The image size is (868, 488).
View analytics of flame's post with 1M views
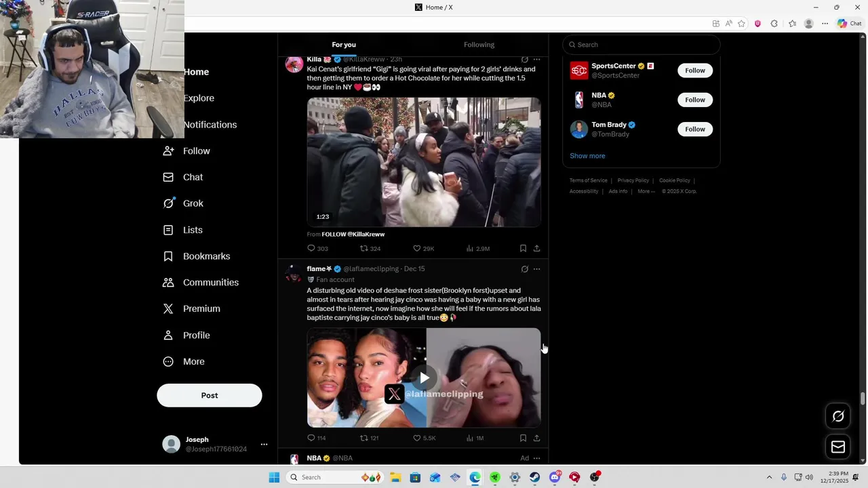[475, 439]
